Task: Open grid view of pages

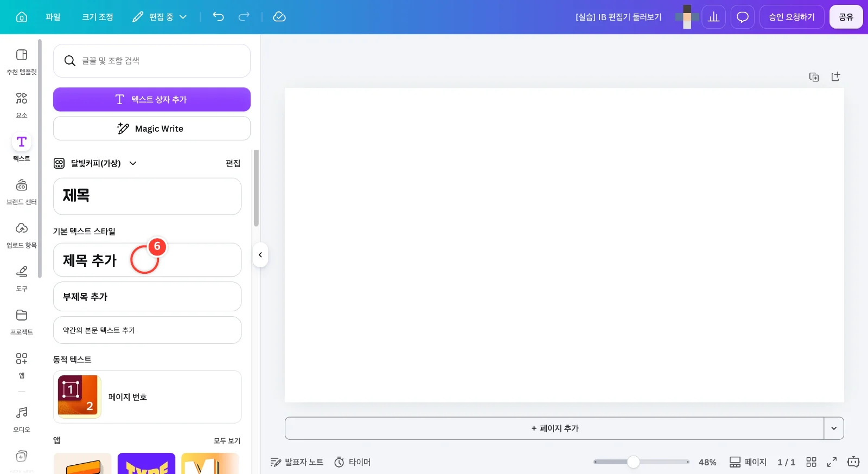Action: pos(812,462)
